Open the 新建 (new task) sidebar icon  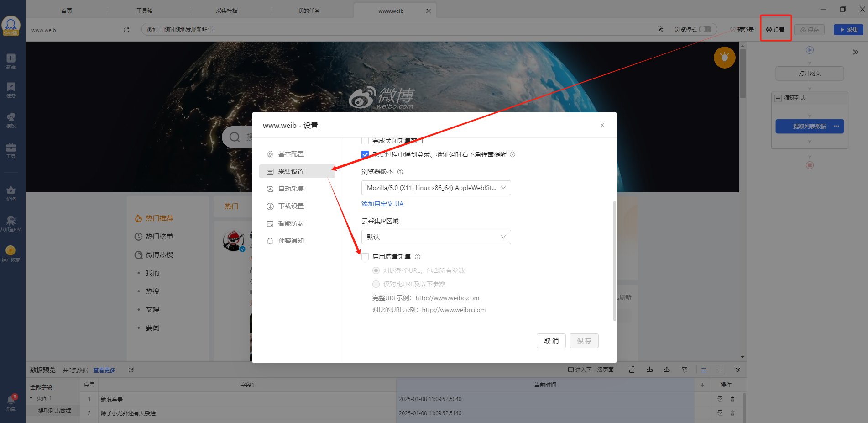(x=11, y=61)
